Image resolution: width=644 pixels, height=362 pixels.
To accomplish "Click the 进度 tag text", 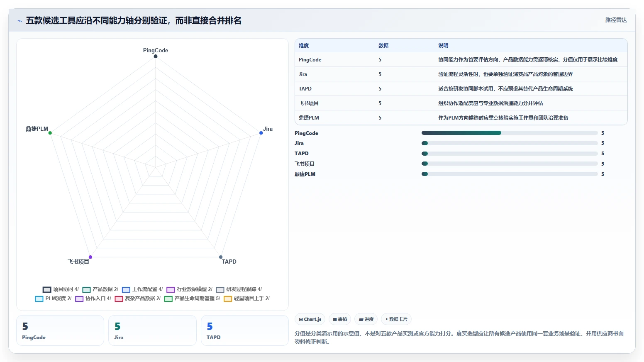I will [x=369, y=319].
